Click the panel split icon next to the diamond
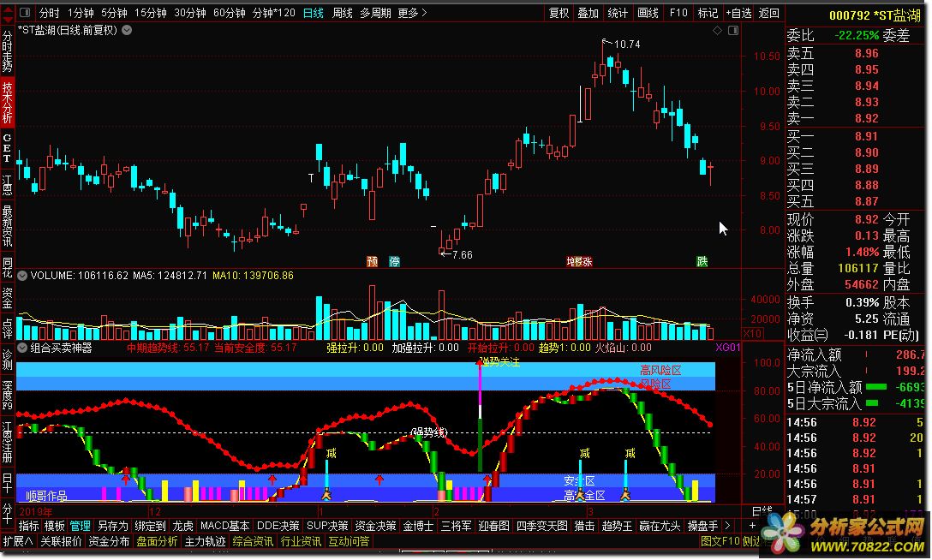 click(x=733, y=31)
